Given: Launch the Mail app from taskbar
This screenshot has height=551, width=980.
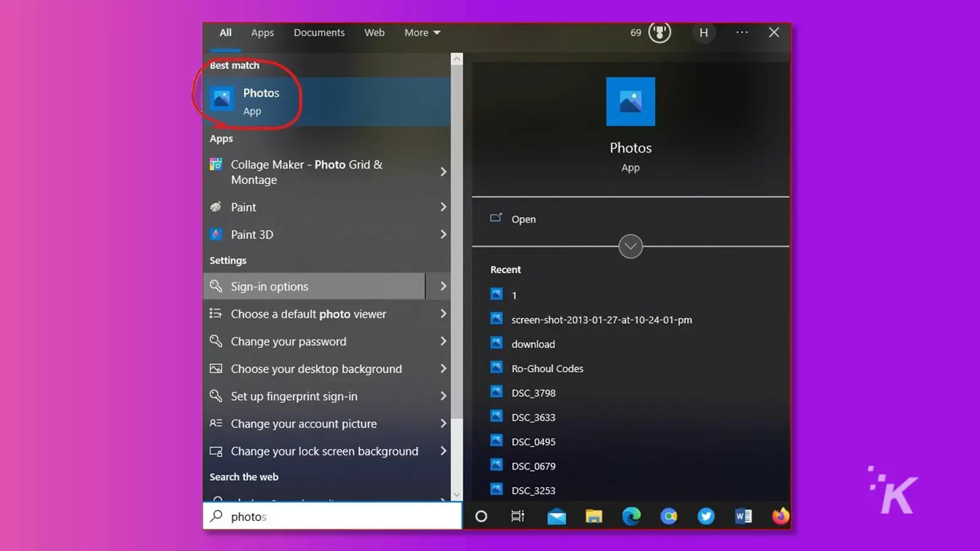Looking at the screenshot, I should click(x=556, y=517).
